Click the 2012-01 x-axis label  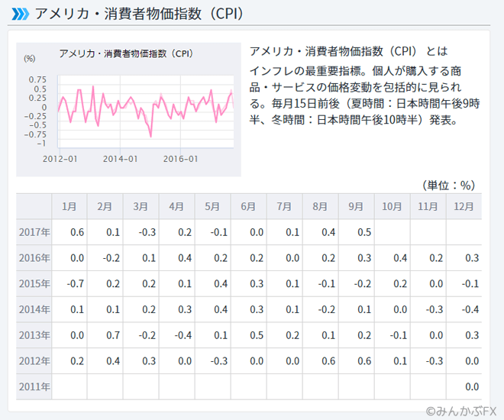[60, 159]
